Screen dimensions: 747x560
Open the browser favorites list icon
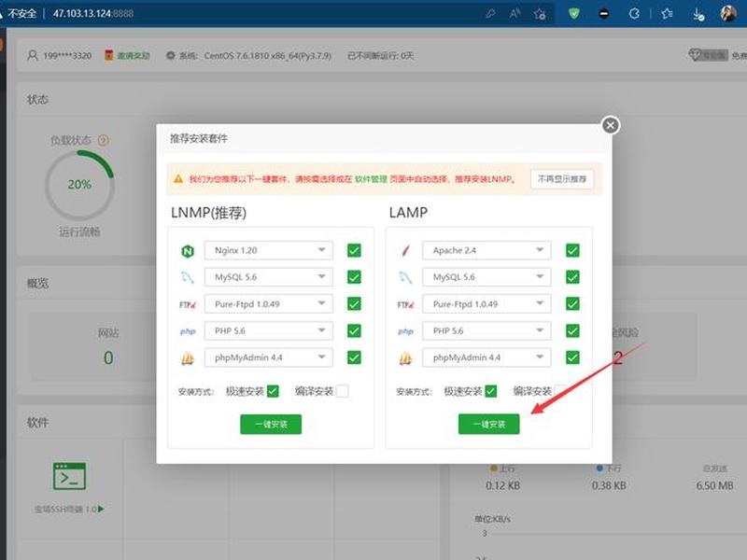[667, 14]
